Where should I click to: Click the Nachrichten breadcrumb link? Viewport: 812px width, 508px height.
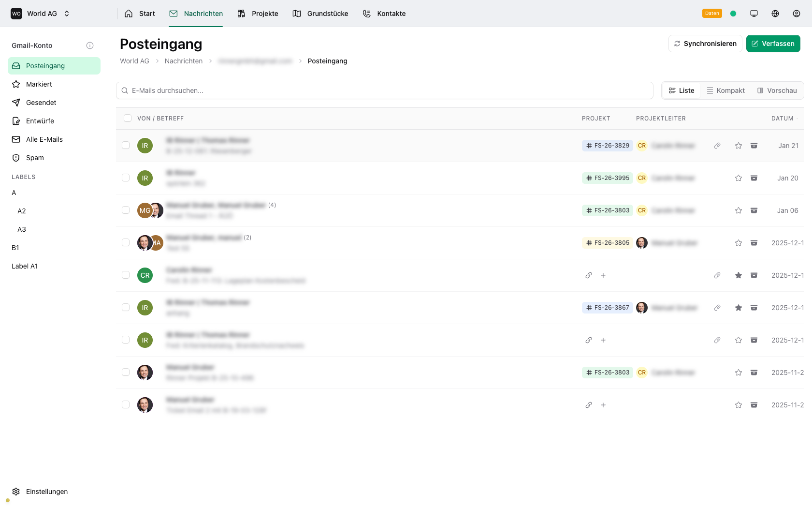tap(183, 61)
